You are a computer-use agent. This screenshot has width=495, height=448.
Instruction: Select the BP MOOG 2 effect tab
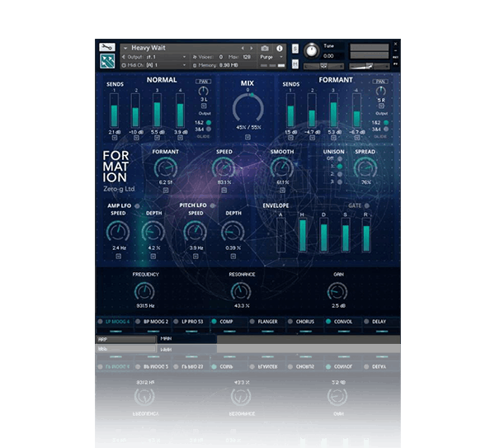pos(156,322)
